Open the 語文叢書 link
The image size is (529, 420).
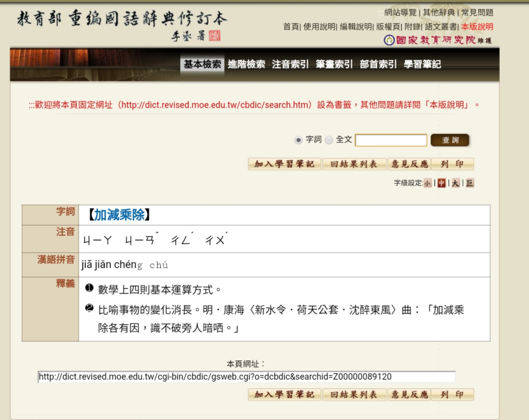(441, 27)
